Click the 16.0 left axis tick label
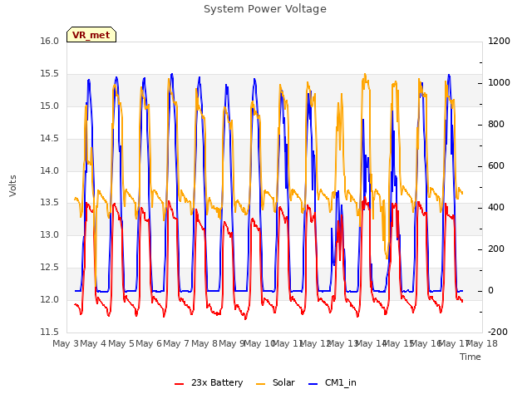532x399 pixels. click(x=50, y=41)
